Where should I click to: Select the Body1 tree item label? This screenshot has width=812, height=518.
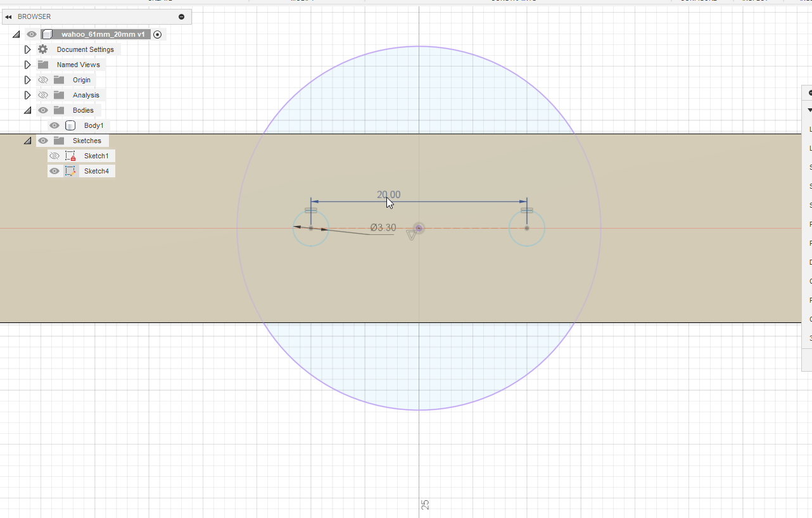coord(94,125)
